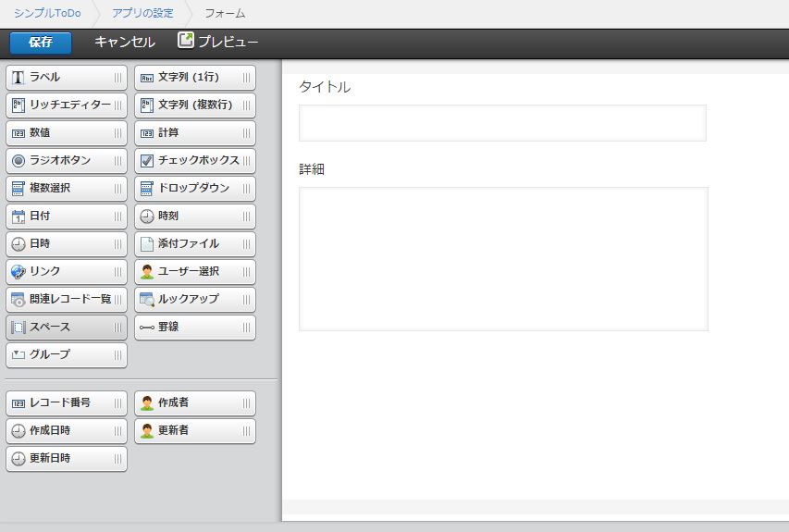Click the ユーザー選択 person icon
This screenshot has width=789, height=532.
[x=147, y=272]
